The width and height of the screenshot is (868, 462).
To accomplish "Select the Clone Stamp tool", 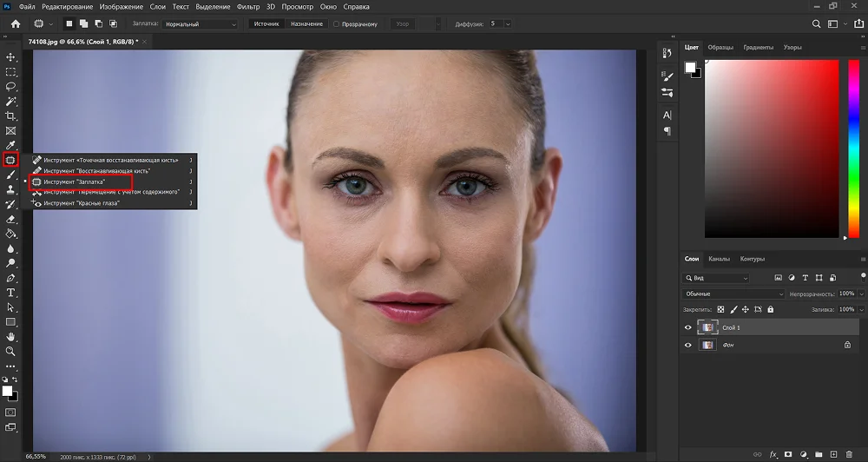I will 10,189.
